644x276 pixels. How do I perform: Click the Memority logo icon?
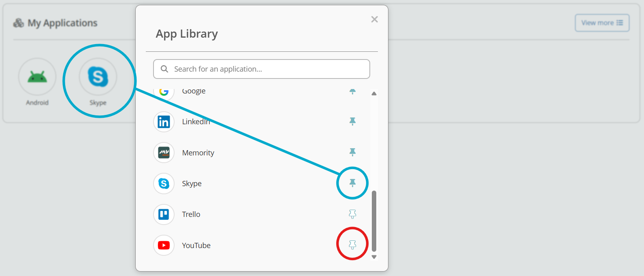pos(164,153)
